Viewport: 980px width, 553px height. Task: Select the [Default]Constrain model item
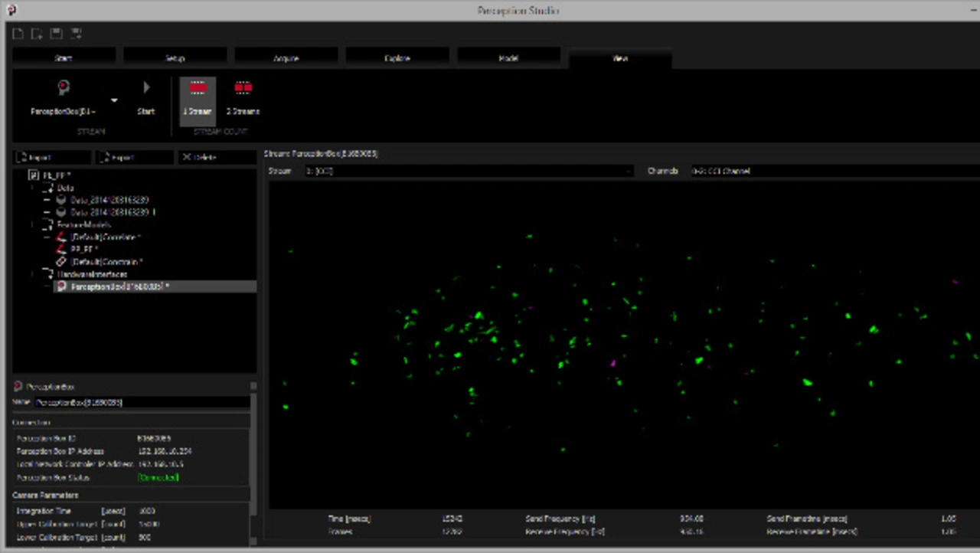(107, 262)
